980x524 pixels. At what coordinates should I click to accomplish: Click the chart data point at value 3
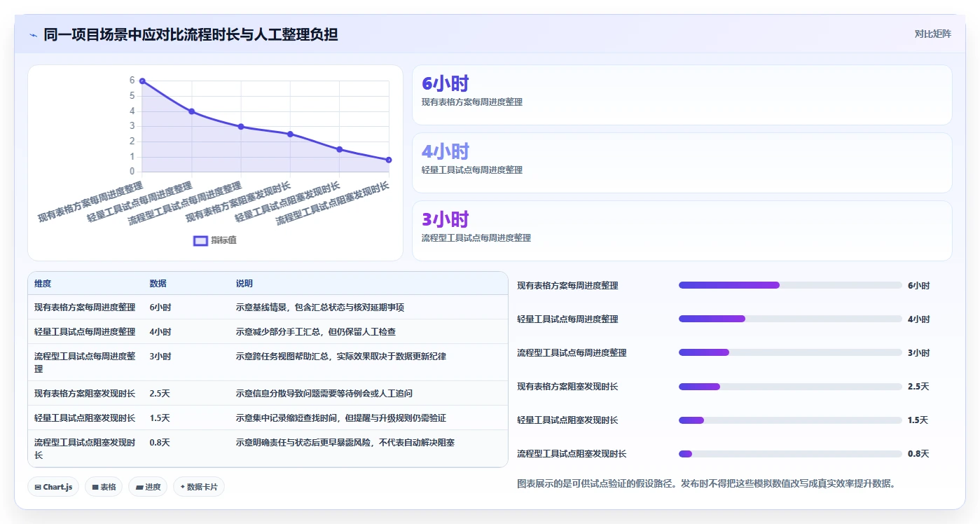click(241, 127)
